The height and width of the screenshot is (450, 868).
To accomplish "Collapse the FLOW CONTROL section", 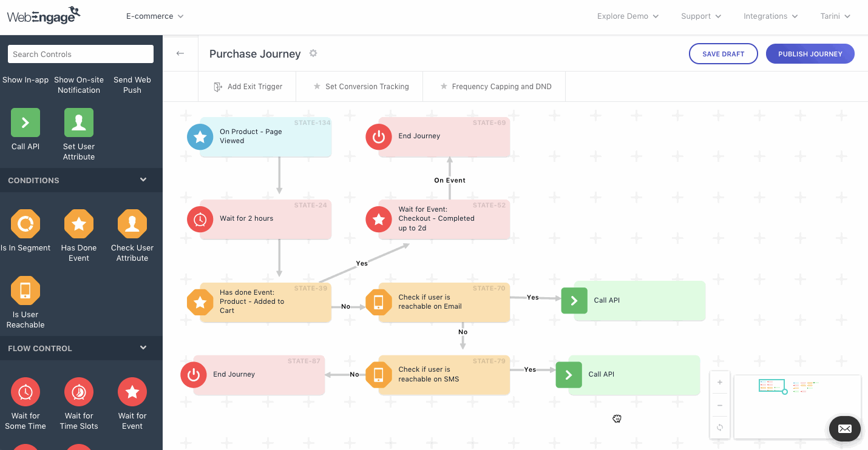I will pyautogui.click(x=143, y=348).
